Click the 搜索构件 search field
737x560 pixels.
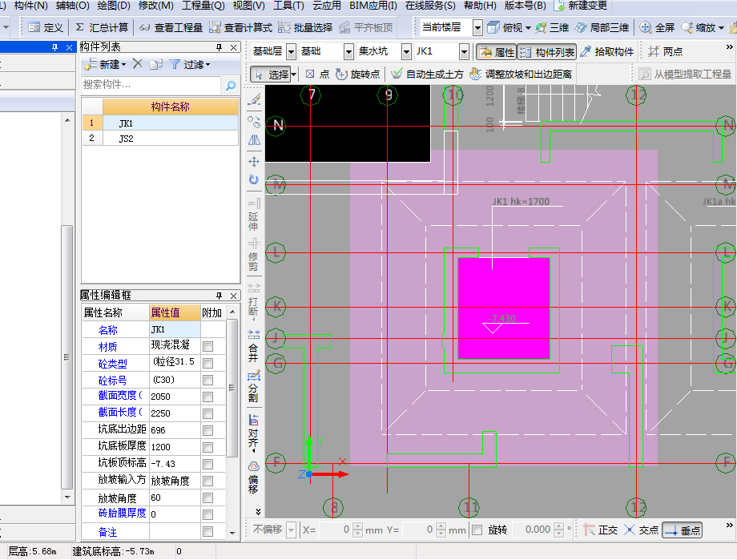click(151, 85)
